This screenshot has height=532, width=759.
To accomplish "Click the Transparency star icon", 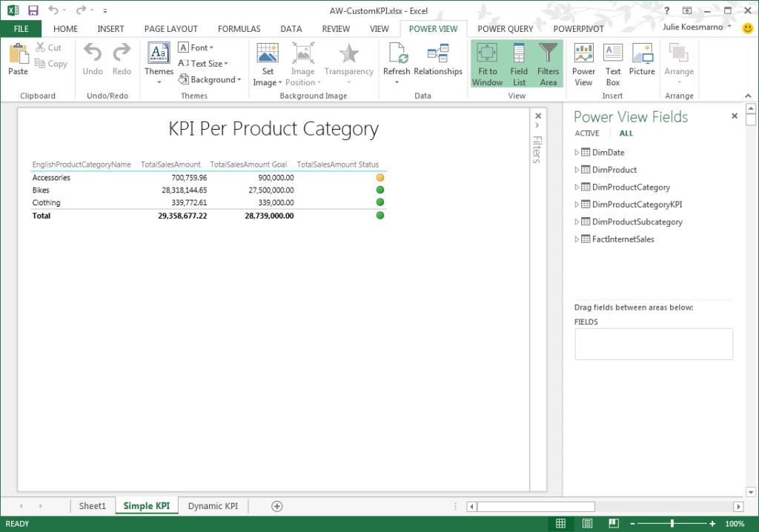I will click(348, 53).
